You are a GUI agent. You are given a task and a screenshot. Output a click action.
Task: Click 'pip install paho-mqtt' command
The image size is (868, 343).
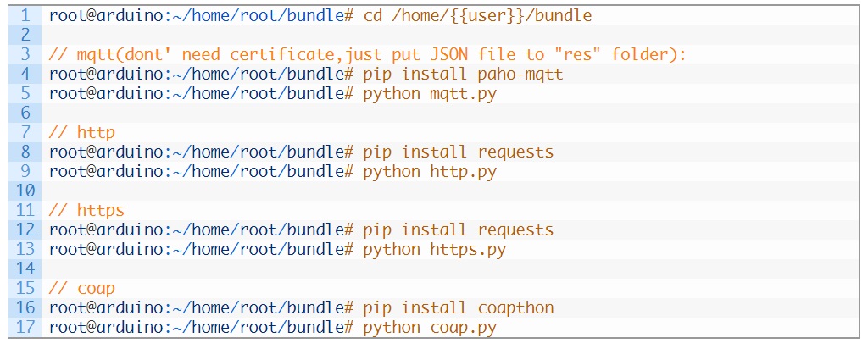point(464,75)
